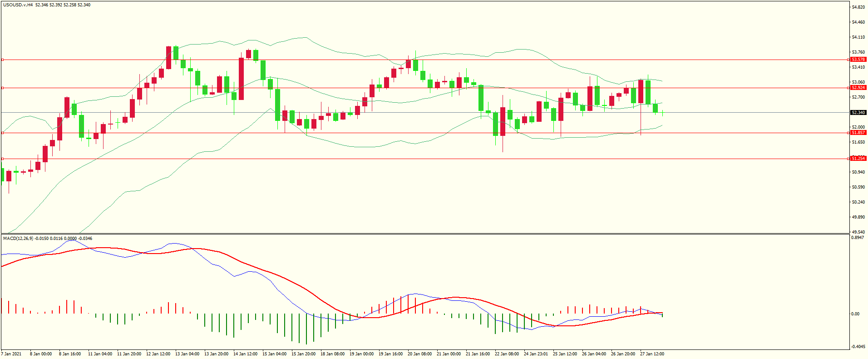The height and width of the screenshot is (359, 868).
Task: Select the 7 Jan 2021 date label
Action: [x=11, y=354]
